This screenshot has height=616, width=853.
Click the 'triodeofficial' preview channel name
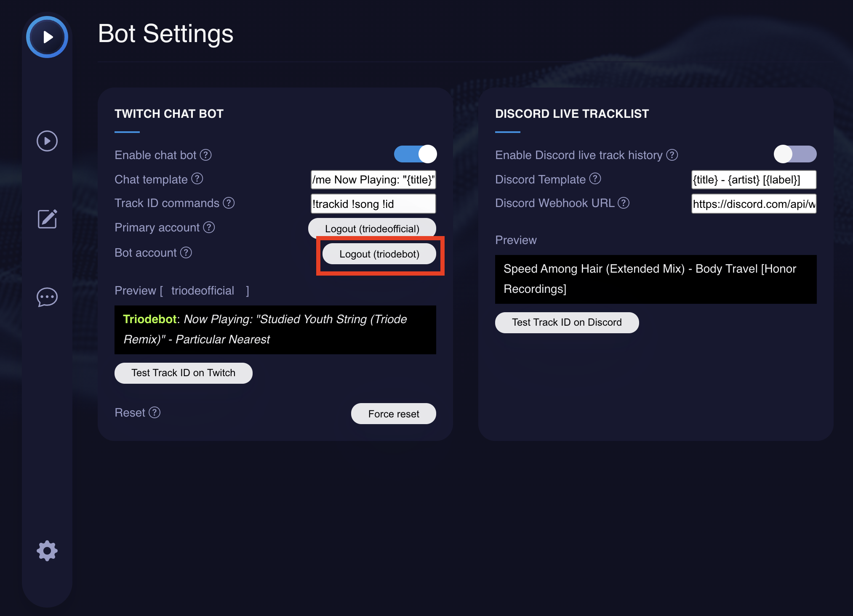tap(203, 291)
